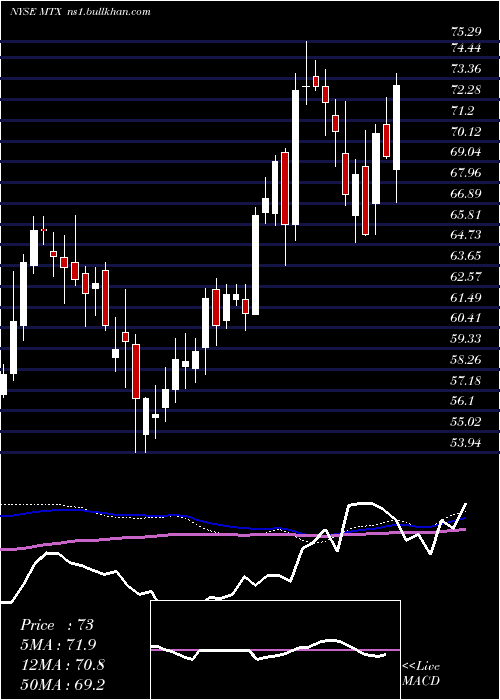This screenshot has height=700, width=500.
Task: Click the 59.33 price axis label
Action: [466, 339]
